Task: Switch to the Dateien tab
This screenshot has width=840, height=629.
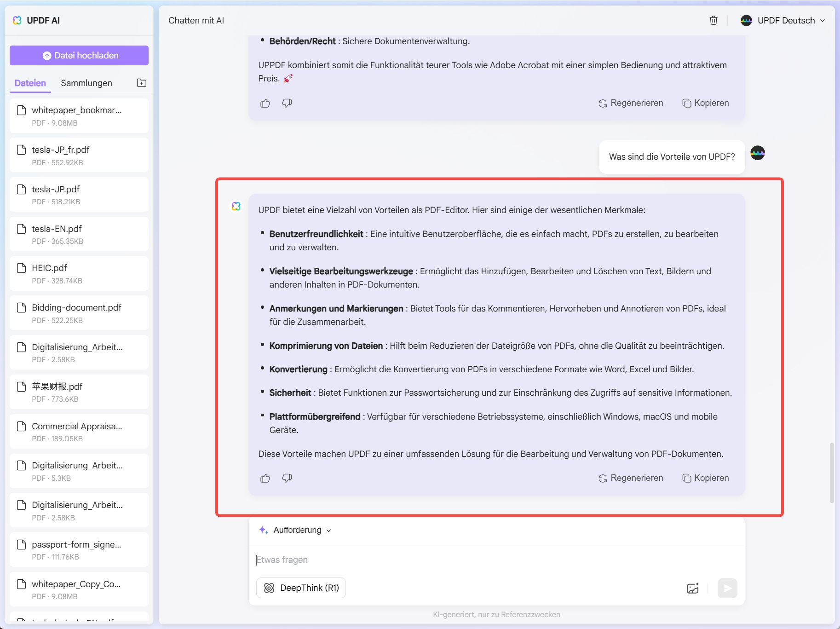Action: (x=30, y=83)
